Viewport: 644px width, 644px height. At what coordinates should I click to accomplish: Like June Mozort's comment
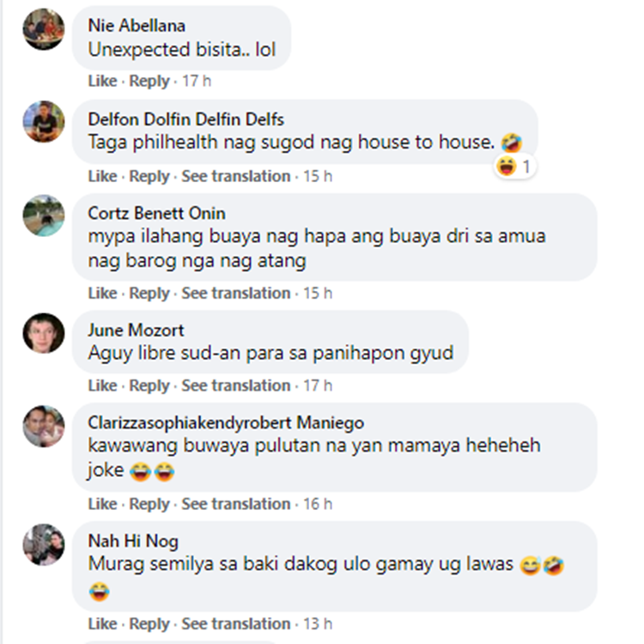tap(102, 386)
